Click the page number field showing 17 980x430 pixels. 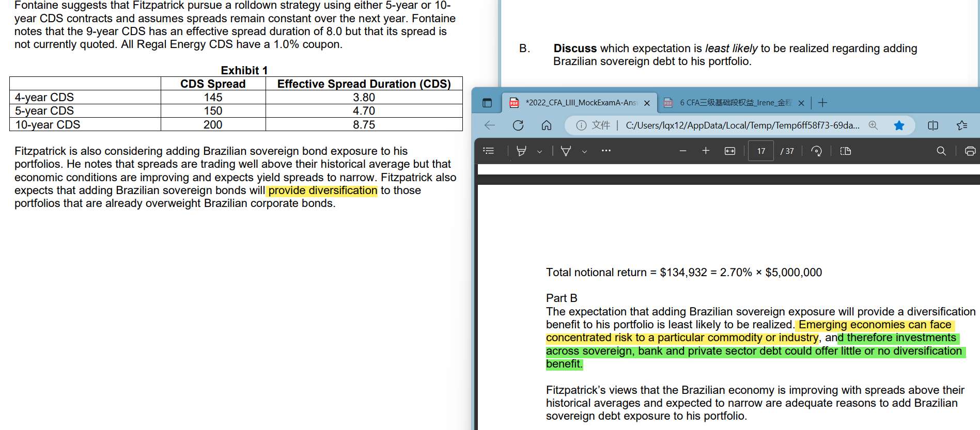761,151
